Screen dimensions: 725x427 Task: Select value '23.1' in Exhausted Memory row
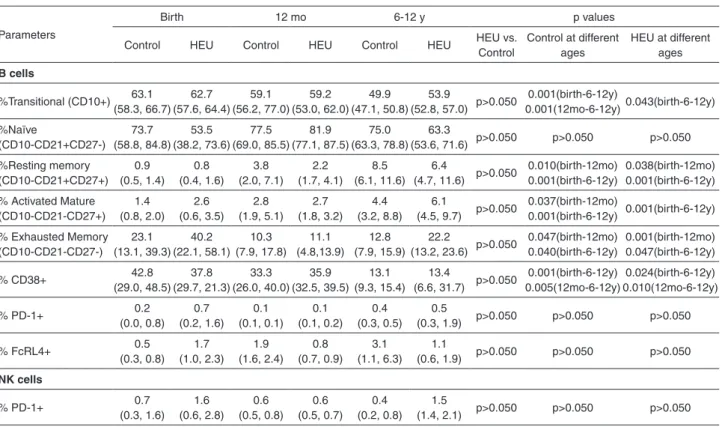142,237
